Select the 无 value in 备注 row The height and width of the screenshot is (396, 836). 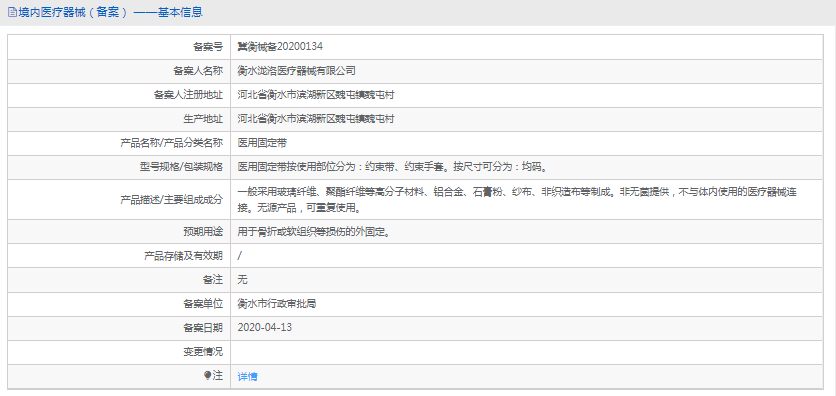coord(243,280)
